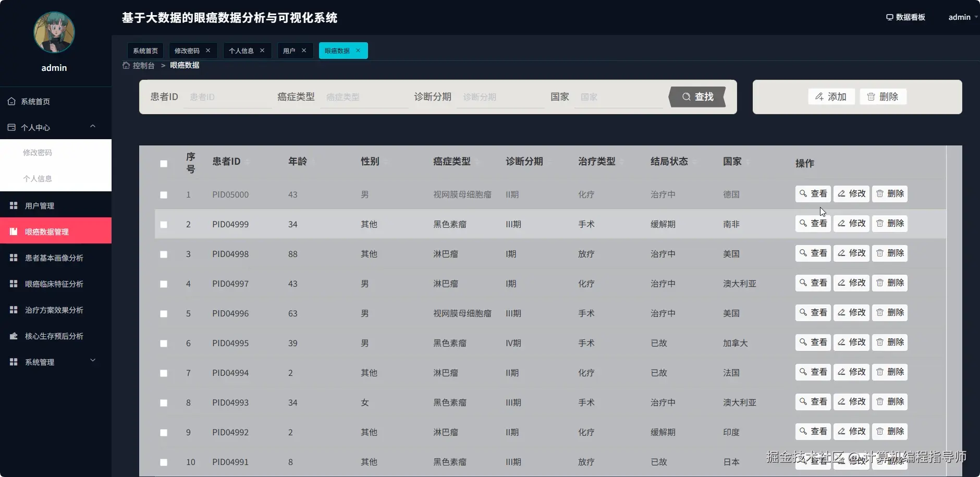980x477 pixels.
Task: Sort by the 性别 column header
Action: [x=374, y=162]
